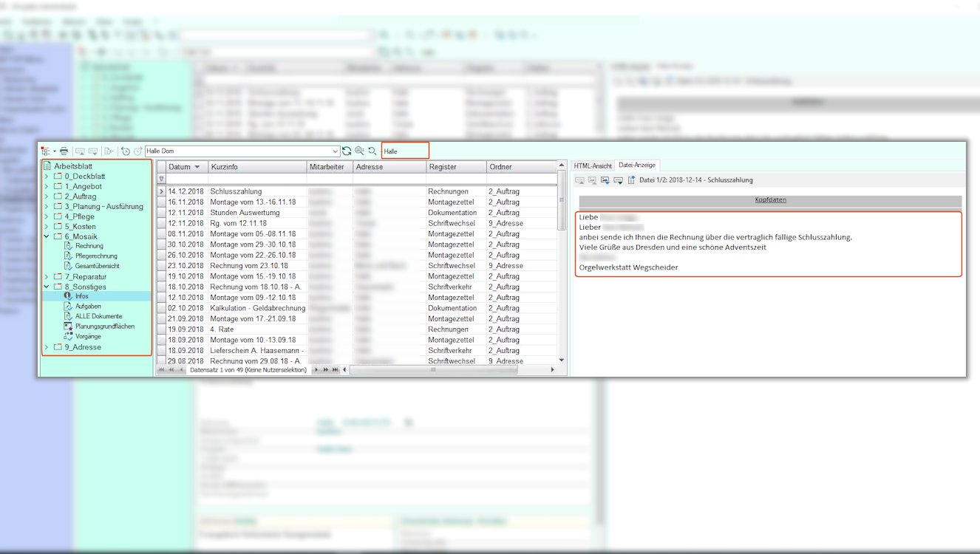This screenshot has height=554, width=980.
Task: Click the search magnifier icon before Halle field
Action: tap(372, 151)
